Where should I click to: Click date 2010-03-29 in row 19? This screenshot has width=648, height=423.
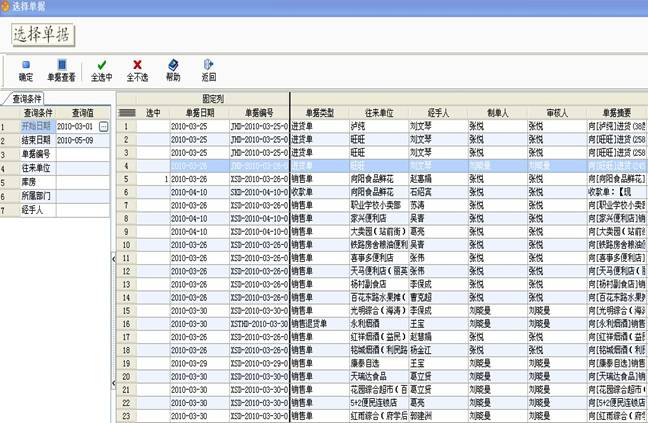pos(189,364)
